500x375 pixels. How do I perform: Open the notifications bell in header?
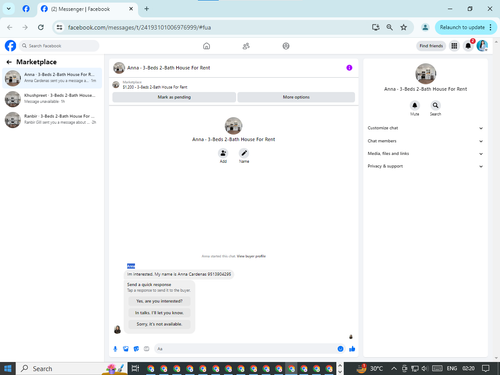click(468, 46)
